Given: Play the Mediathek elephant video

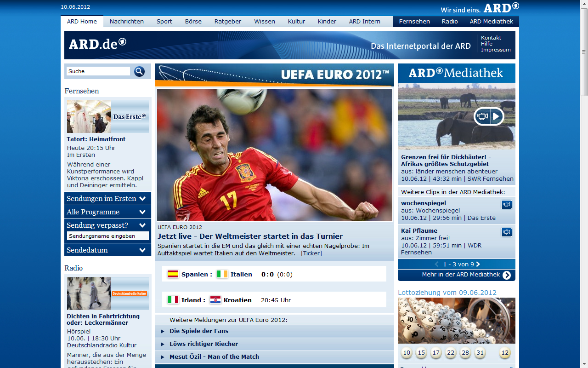Looking at the screenshot, I should coord(489,116).
